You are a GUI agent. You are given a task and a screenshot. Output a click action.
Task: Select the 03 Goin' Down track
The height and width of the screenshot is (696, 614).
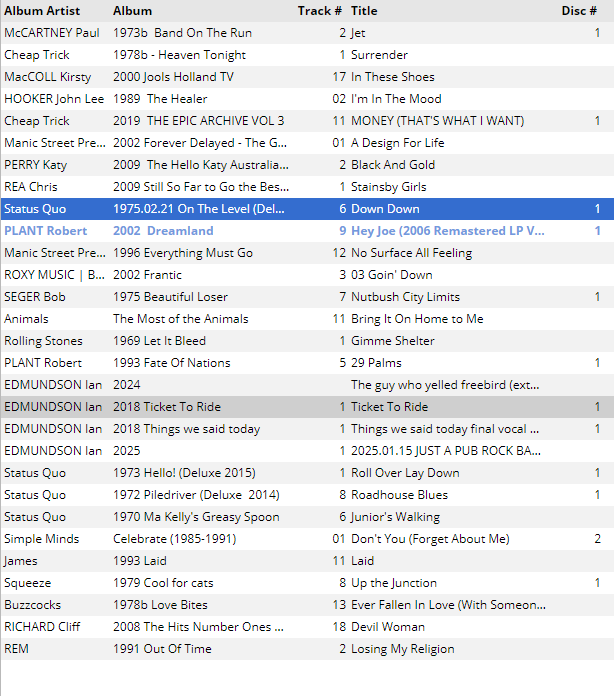(x=392, y=275)
